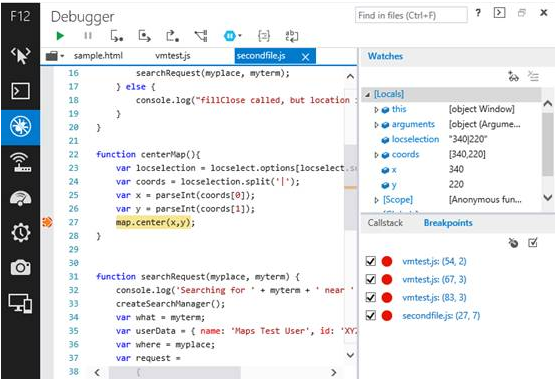Click the code editor scroll down arrow
The width and height of the screenshot is (555, 379).
click(350, 355)
